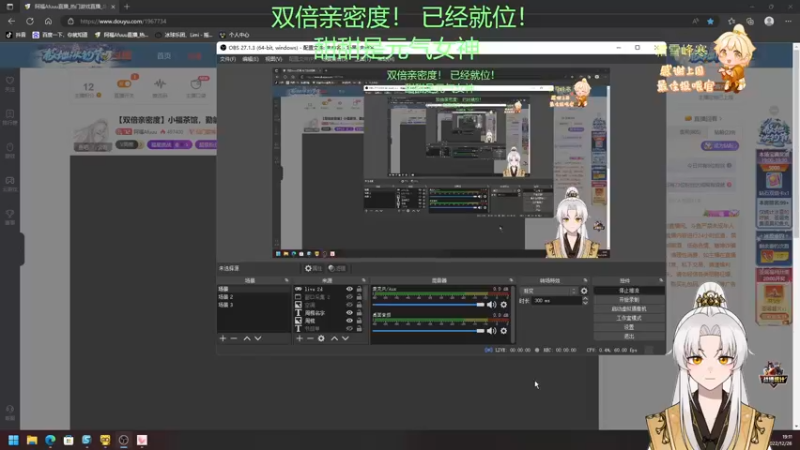The width and height of the screenshot is (800, 450).
Task: Open the Douyin bookmark
Action: [15, 35]
